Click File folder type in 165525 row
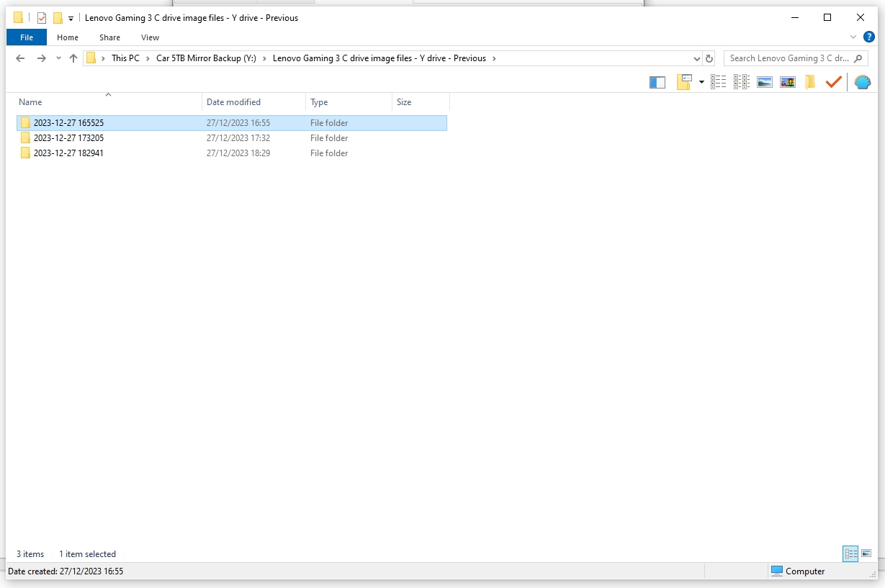This screenshot has height=588, width=885. point(329,123)
